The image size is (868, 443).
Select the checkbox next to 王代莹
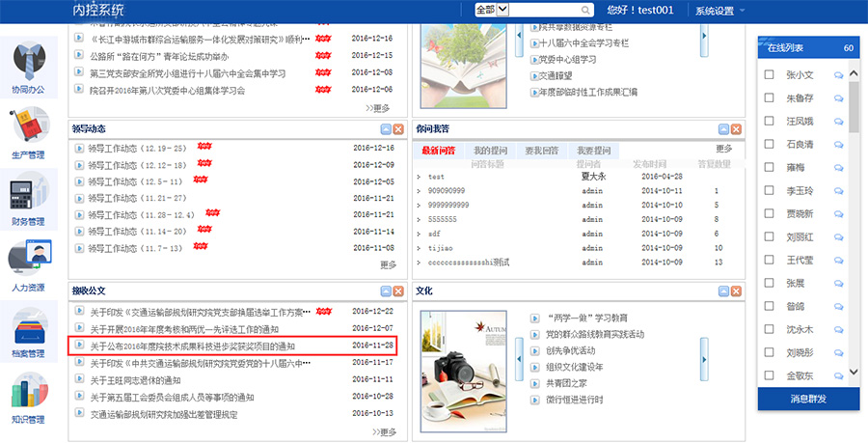point(769,260)
